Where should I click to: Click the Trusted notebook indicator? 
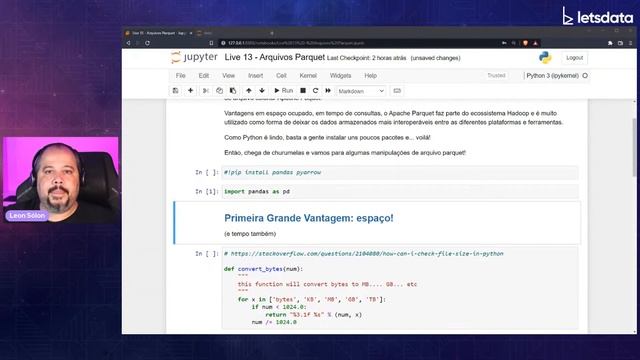(x=496, y=76)
